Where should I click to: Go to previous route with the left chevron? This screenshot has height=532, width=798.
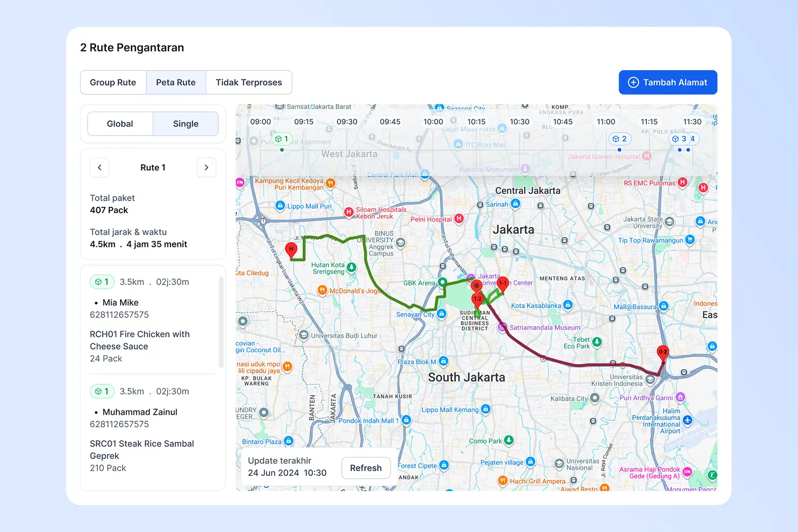(99, 167)
